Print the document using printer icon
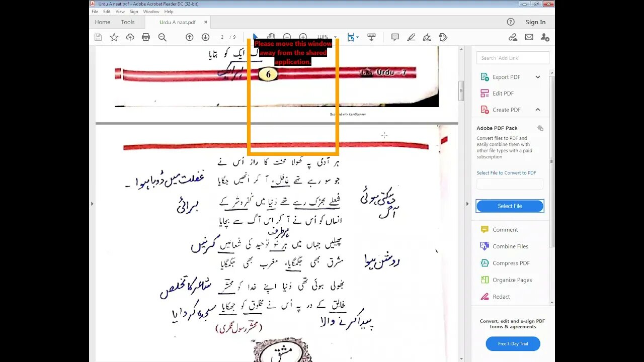 point(146,37)
